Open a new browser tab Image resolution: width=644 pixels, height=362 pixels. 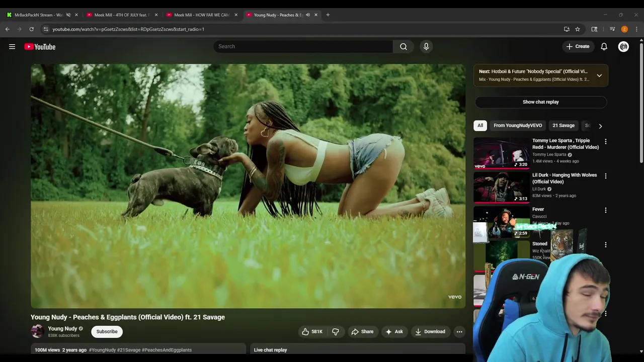coord(328,15)
